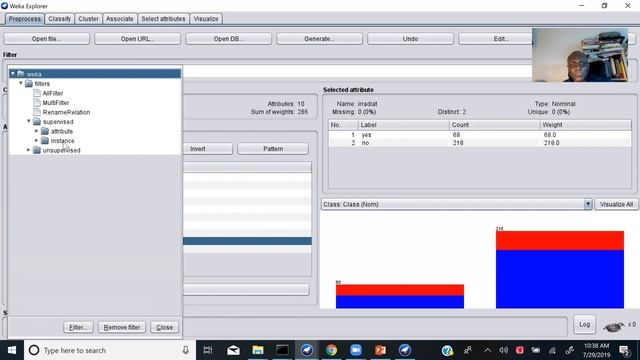Open Zoom from taskbar
Screen dimensions: 640x360
click(356, 350)
